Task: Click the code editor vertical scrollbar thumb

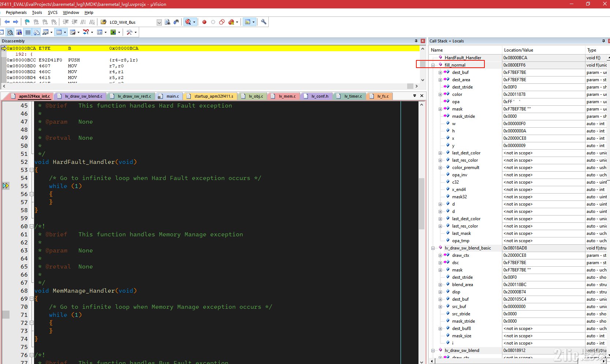Action: 421,203
